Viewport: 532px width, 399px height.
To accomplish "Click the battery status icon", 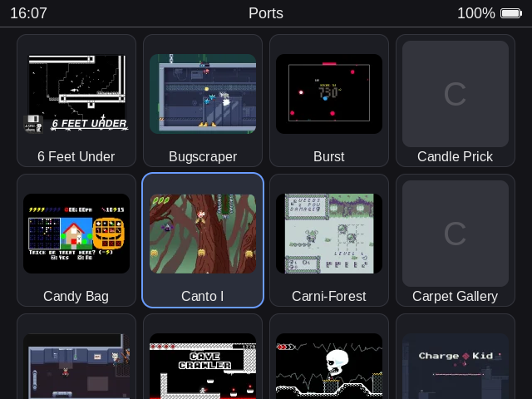I will coord(511,13).
